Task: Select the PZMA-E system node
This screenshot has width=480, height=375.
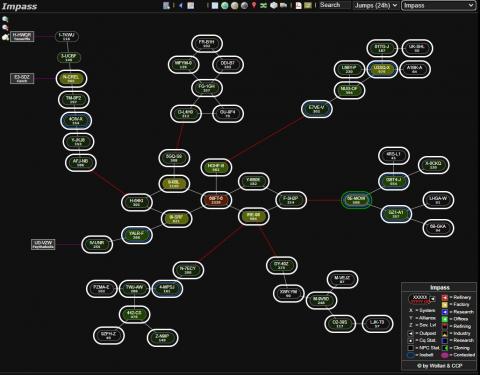Action: pos(102,289)
